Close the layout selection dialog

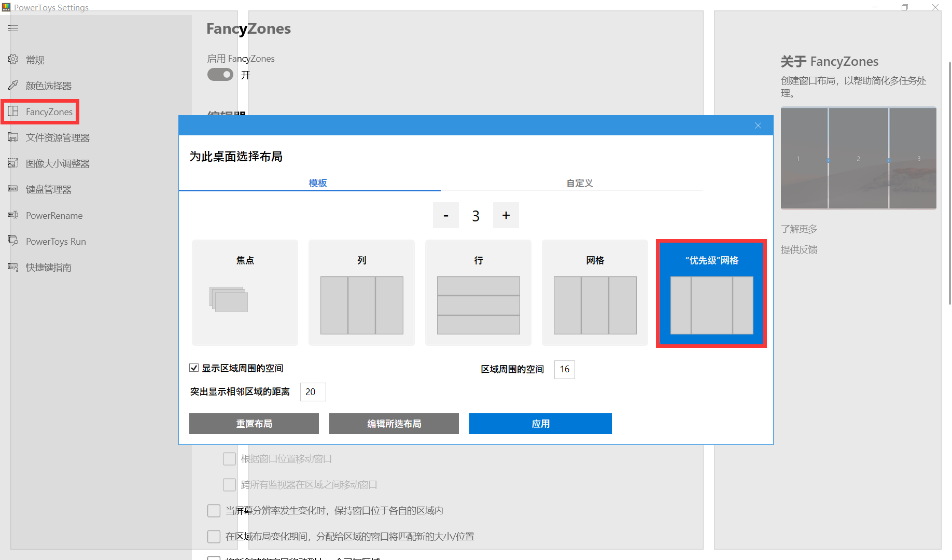point(758,125)
